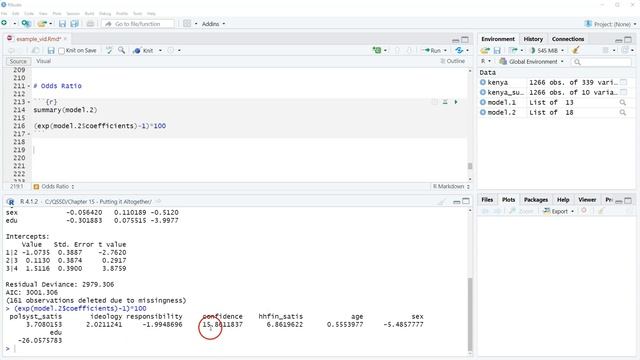Screen dimensions: 640x360
Task: Click the Insert new chunk icon
Action: 377,50
